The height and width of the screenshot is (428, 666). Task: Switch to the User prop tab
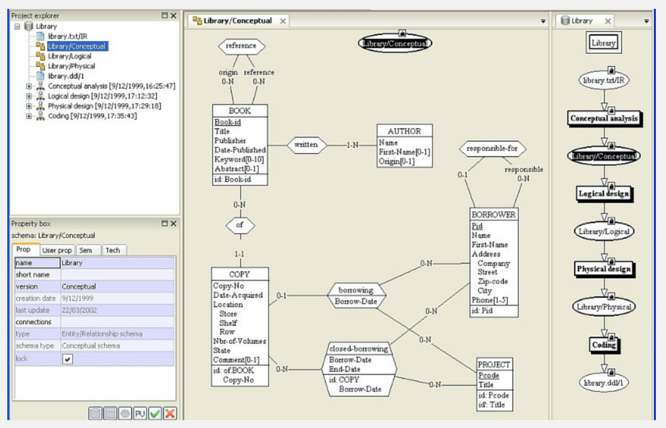point(56,250)
